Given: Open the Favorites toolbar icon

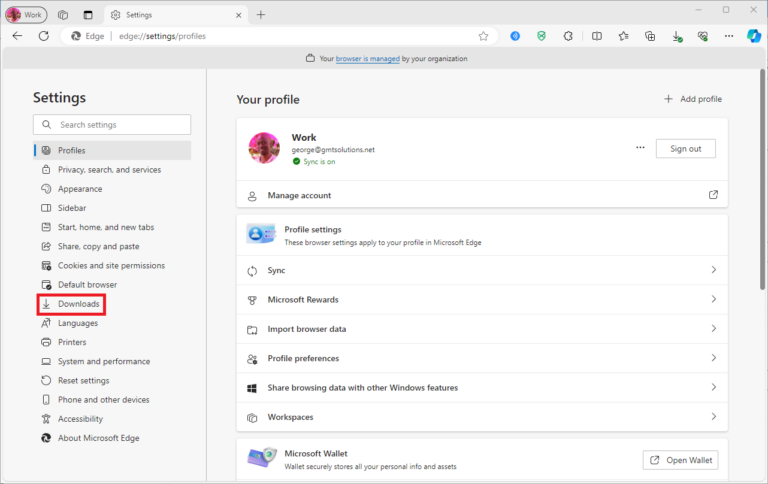Looking at the screenshot, I should click(623, 36).
